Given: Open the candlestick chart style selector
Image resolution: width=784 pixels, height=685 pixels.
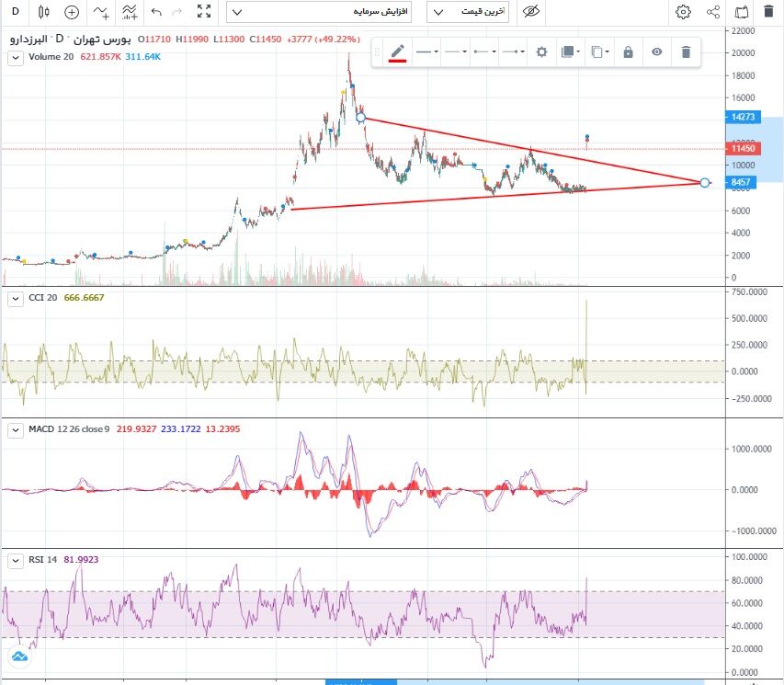Looking at the screenshot, I should [43, 12].
